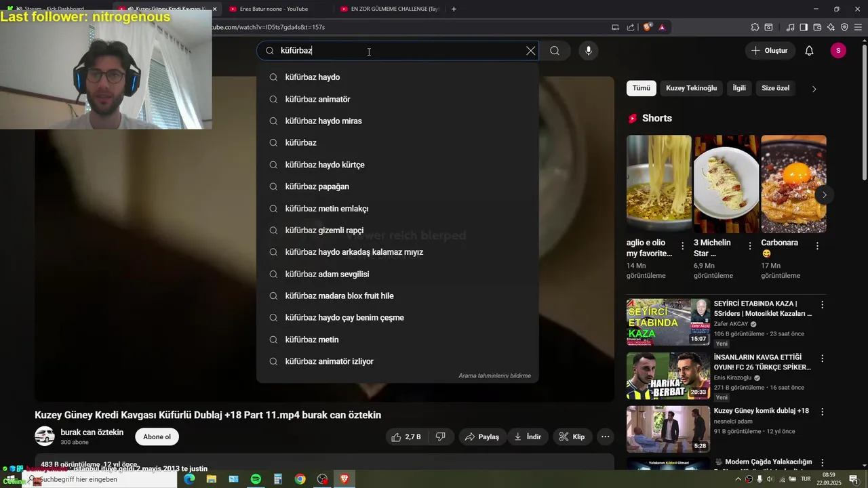This screenshot has width=868, height=488.
Task: Open the SEYİRCİ ETABINDA KAZA video thumbnail
Action: point(668,322)
